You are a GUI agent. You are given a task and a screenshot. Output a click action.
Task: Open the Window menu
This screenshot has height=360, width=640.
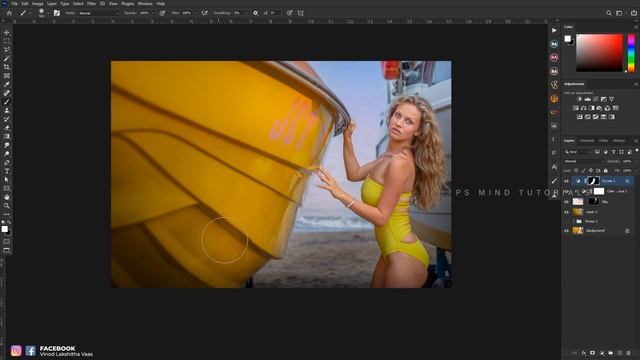[x=145, y=4]
